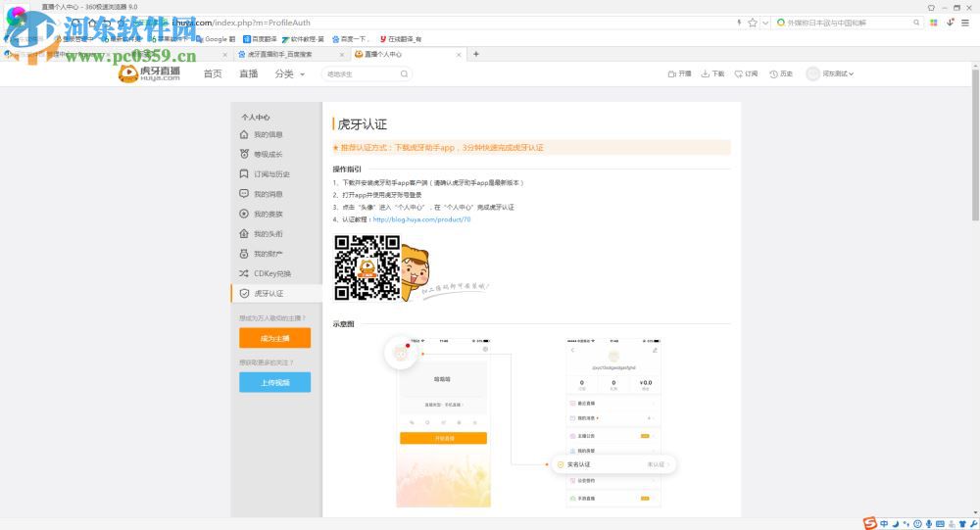This screenshot has width=980, height=530.
Task: Click the browser search magnifier icon
Action: 916,23
